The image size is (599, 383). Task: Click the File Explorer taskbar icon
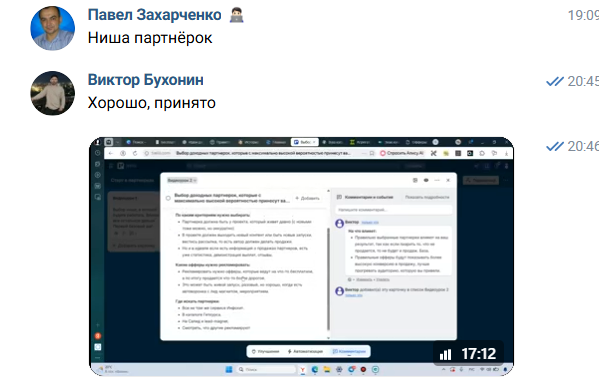coord(327,370)
